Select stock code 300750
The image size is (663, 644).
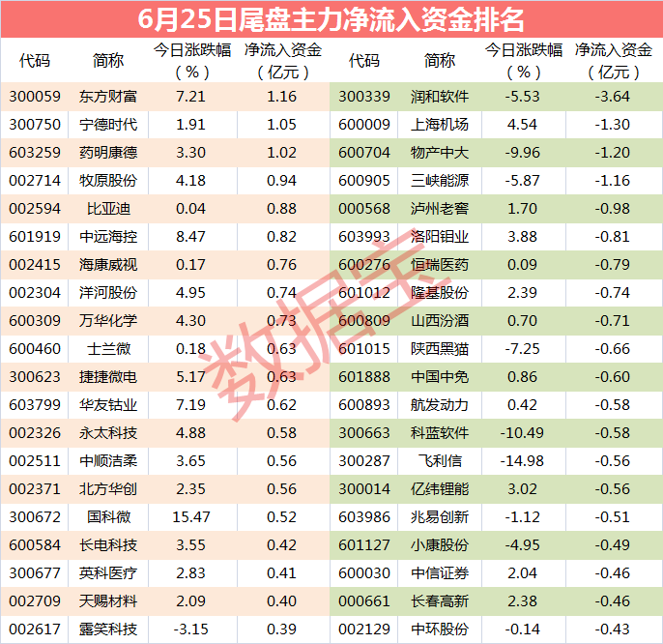[x=35, y=125]
